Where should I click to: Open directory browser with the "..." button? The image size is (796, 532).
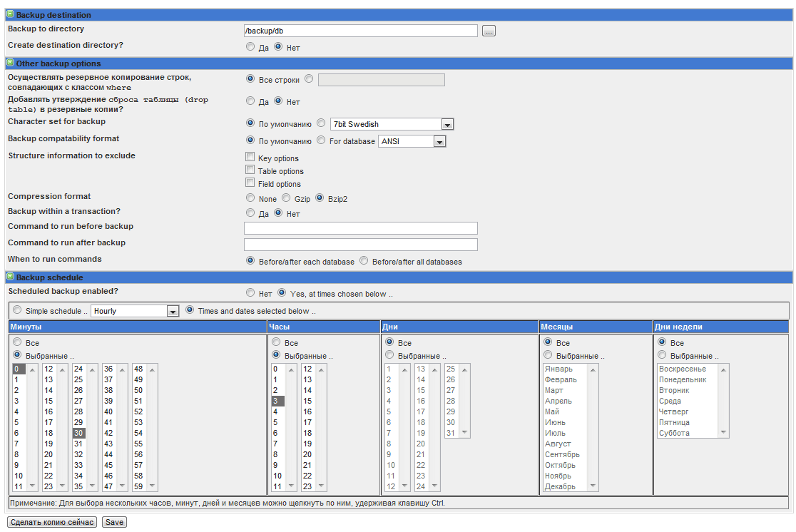(489, 30)
